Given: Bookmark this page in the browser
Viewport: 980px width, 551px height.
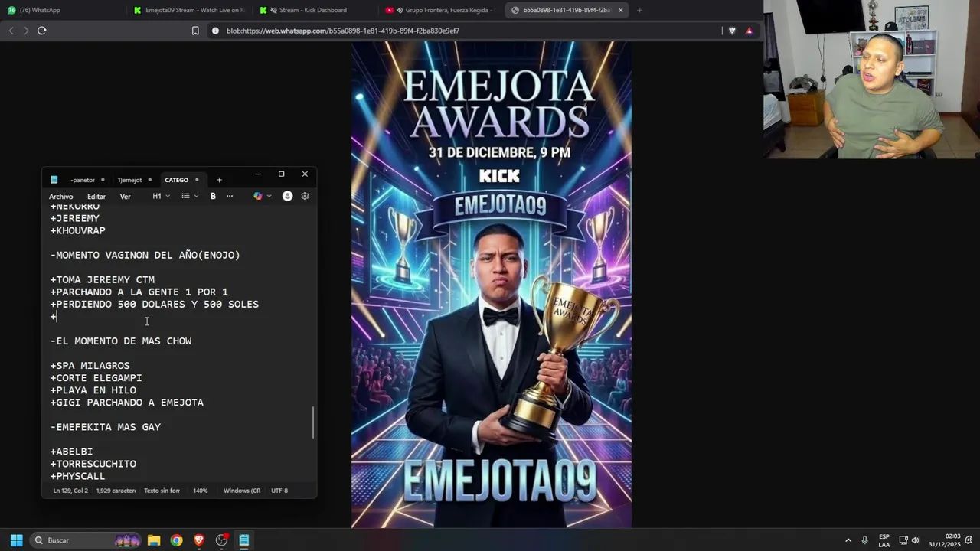Looking at the screenshot, I should 195,31.
